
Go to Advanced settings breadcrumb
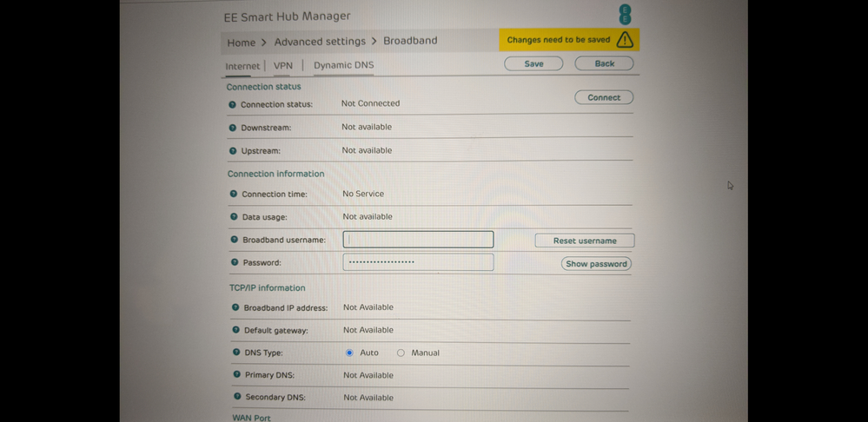point(320,42)
